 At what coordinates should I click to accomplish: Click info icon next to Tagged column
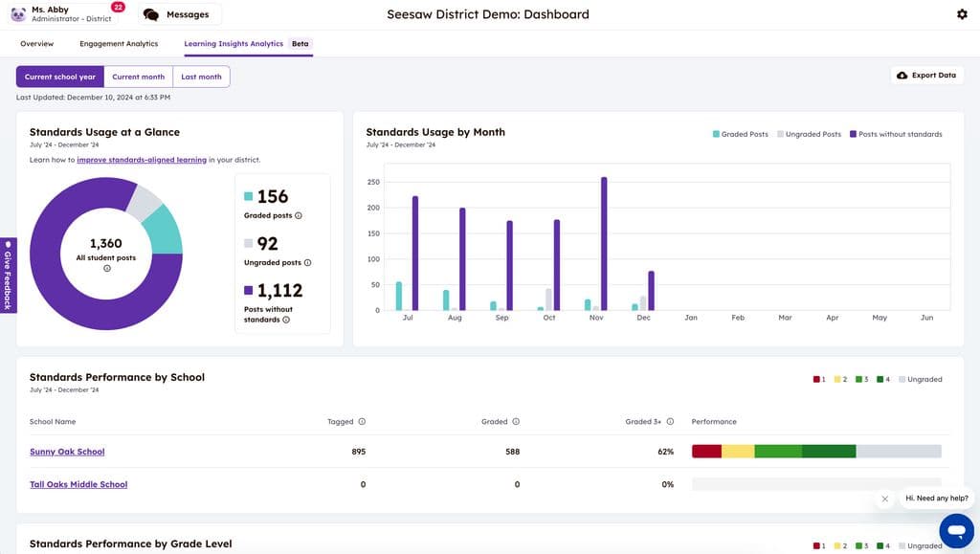pyautogui.click(x=362, y=421)
